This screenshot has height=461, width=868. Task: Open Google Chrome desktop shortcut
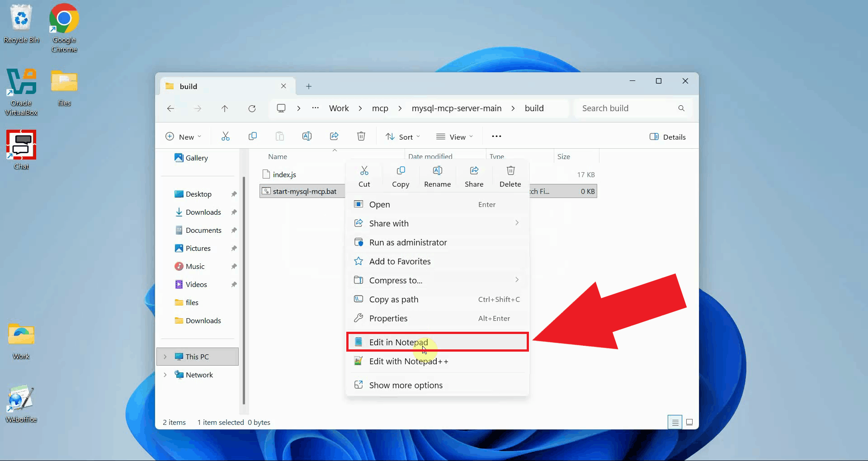(x=64, y=28)
